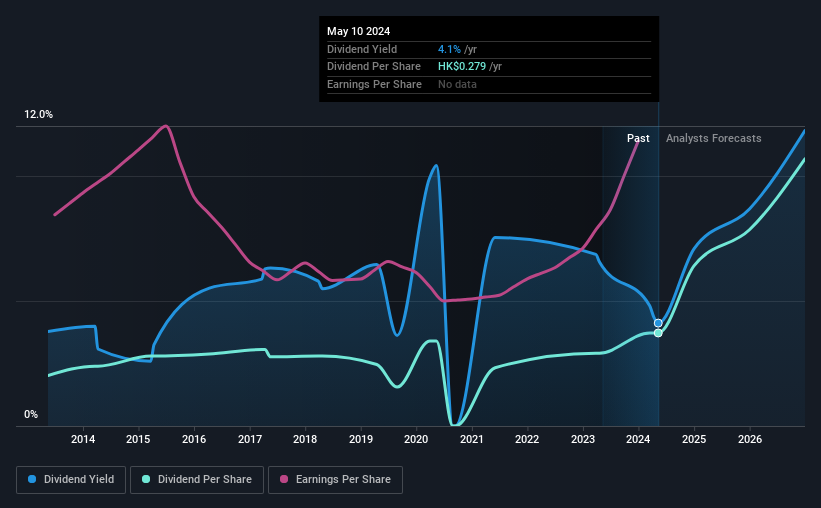Click the 'Earnings Per Share' tooltip row label
Screen dimensions: 821x508
(374, 84)
